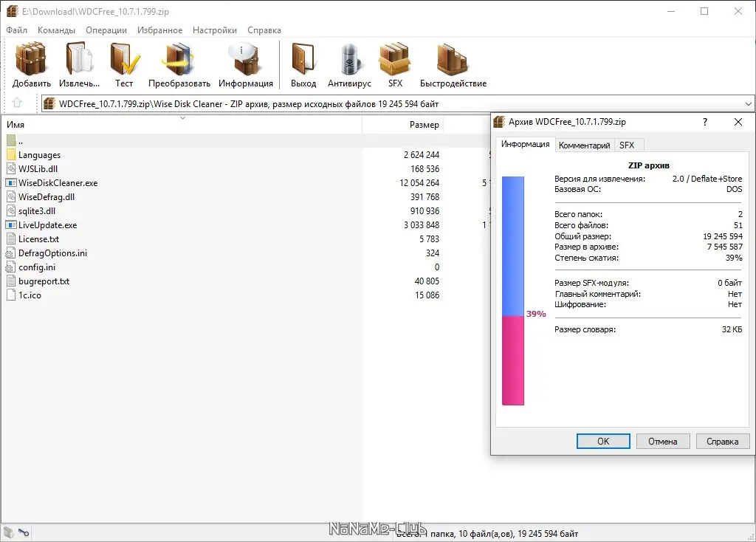Image resolution: width=756 pixels, height=542 pixels.
Task: Click the Информация toolbar icon
Action: [x=245, y=59]
